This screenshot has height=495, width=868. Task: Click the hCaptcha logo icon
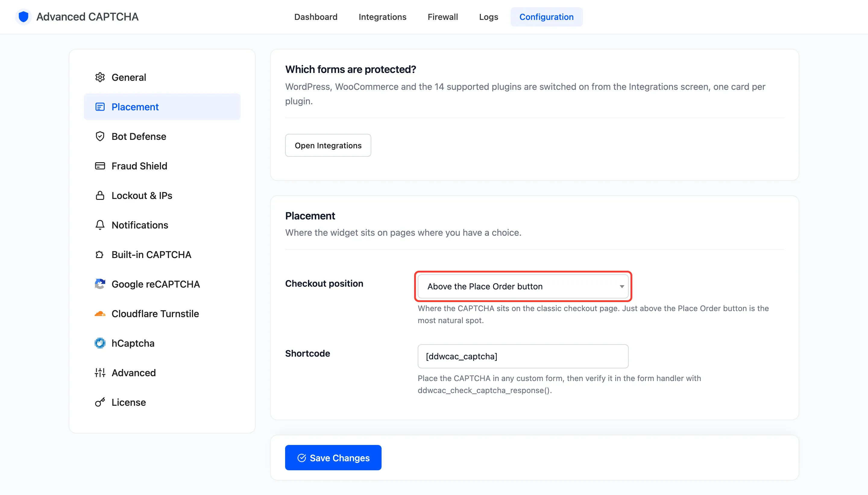point(100,343)
